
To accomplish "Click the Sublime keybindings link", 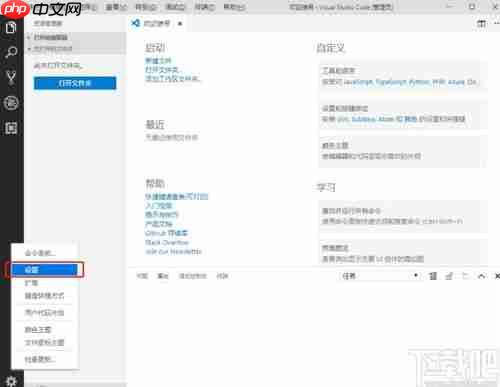I will click(364, 119).
